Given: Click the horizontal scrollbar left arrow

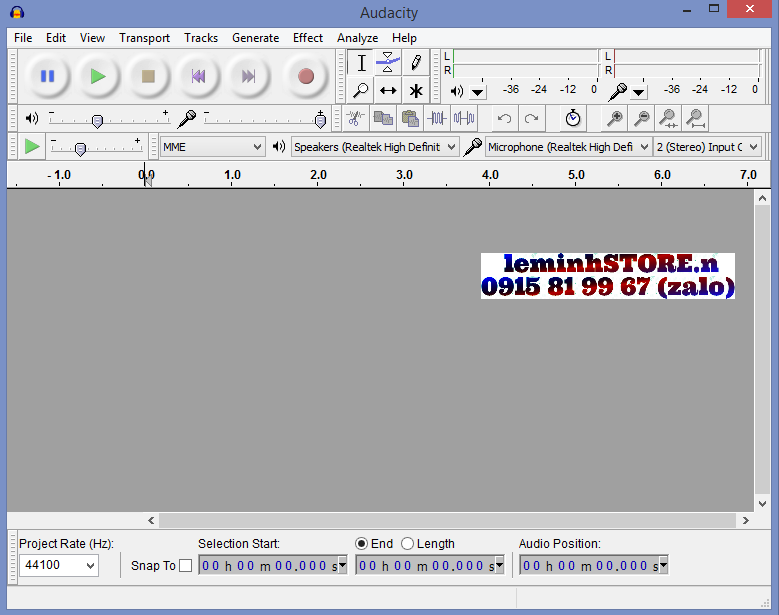Looking at the screenshot, I should pyautogui.click(x=151, y=520).
